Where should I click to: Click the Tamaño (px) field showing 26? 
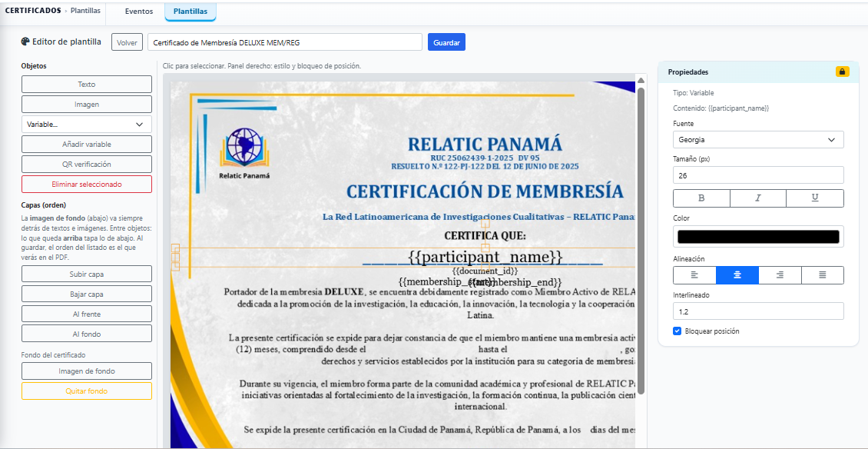click(x=758, y=175)
